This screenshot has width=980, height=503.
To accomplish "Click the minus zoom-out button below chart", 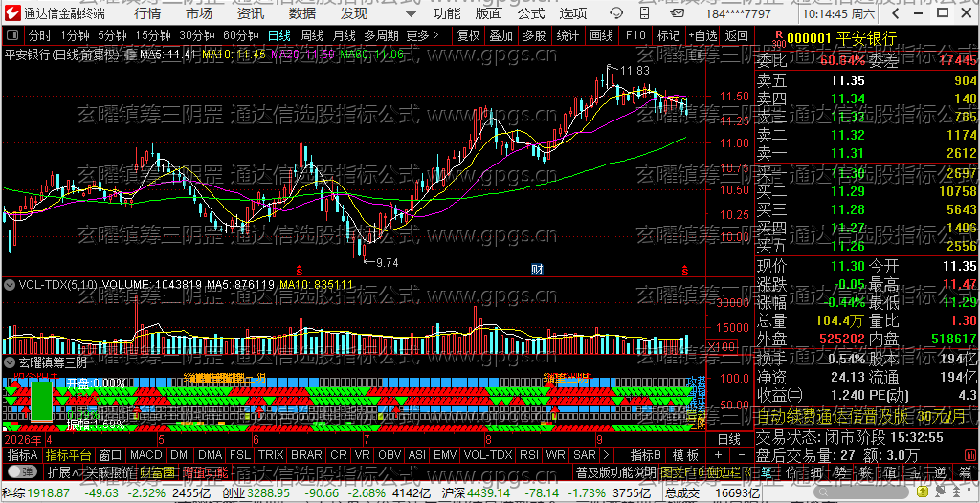I will point(741,454).
